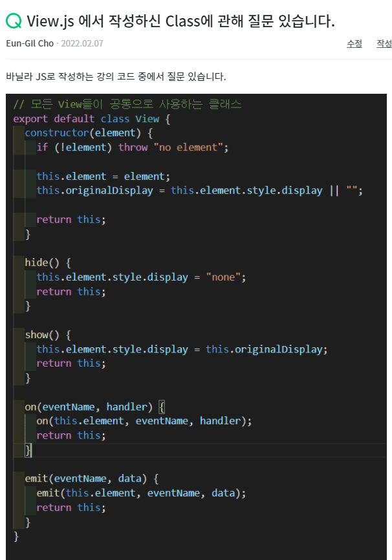The image size is (392, 560).
Task: Click the 'on(eventName, handler) {' line
Action: 94,407
